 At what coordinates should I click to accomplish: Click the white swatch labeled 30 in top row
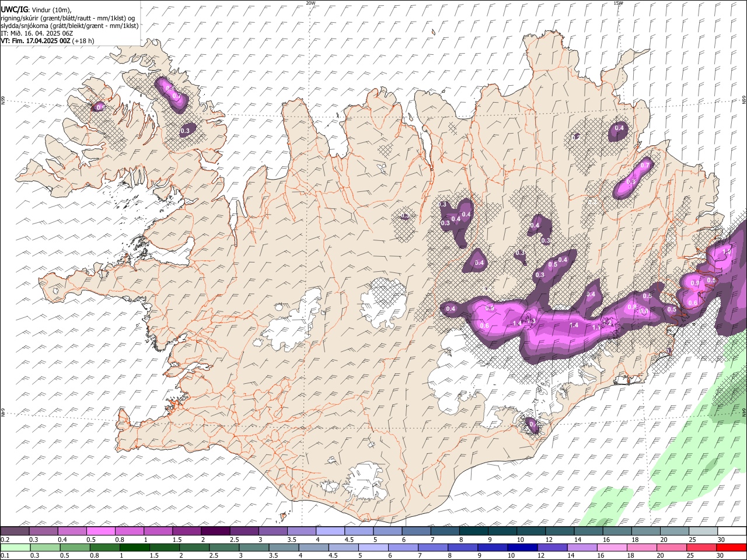tap(732, 531)
